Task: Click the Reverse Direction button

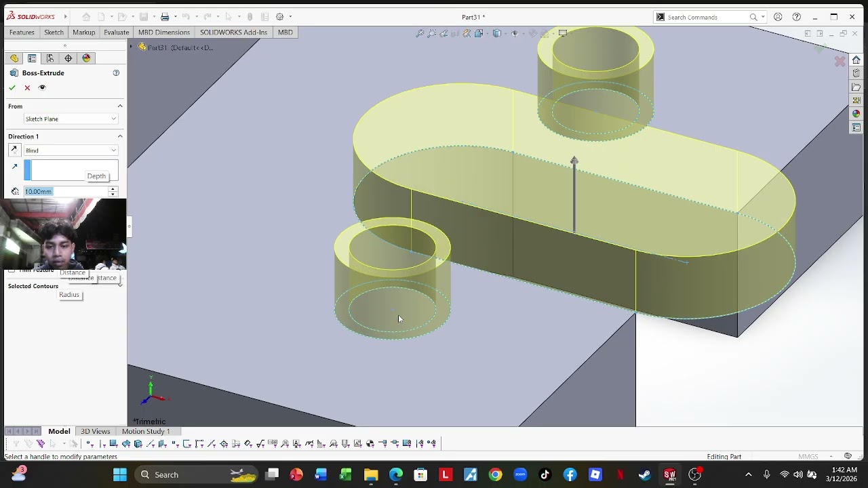Action: (14, 150)
